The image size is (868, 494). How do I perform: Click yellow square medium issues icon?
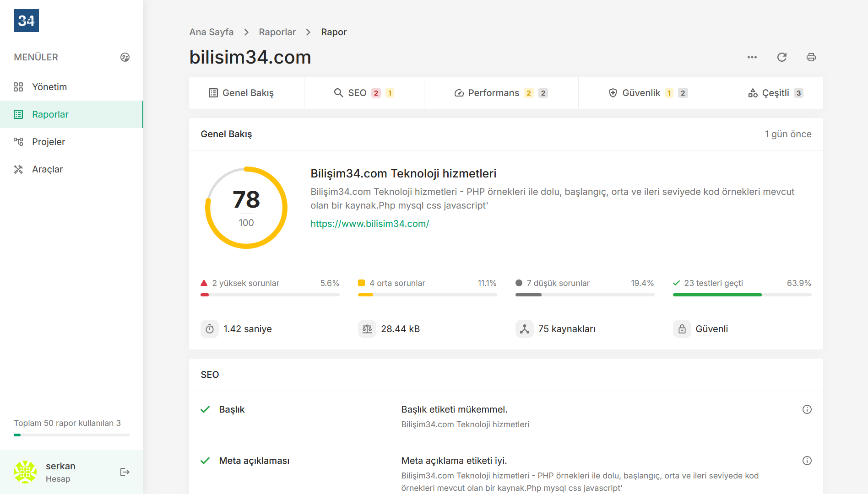pyautogui.click(x=362, y=283)
